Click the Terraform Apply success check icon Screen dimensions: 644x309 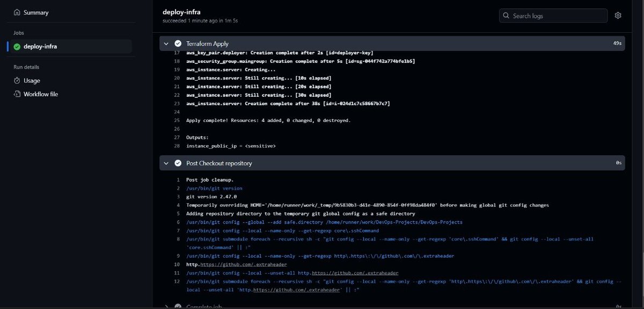[178, 44]
